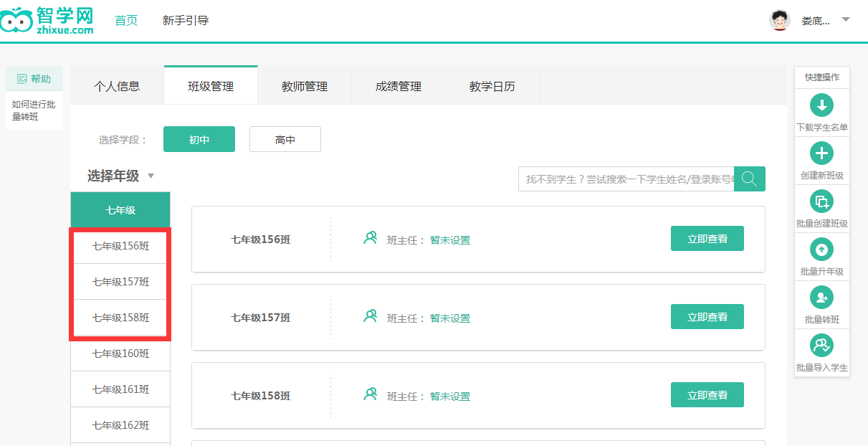Screen dimensions: 868x446
Task: Click the student search input field
Action: (627, 179)
